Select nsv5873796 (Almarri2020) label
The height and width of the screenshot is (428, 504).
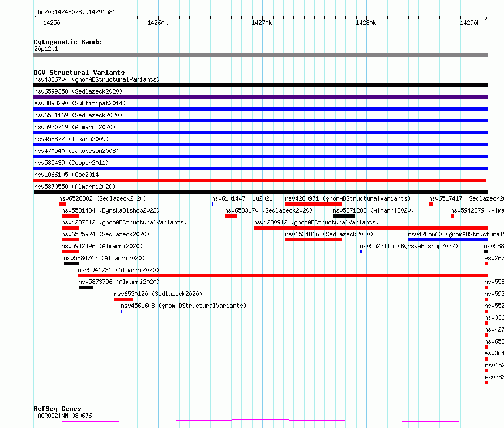pos(119,282)
